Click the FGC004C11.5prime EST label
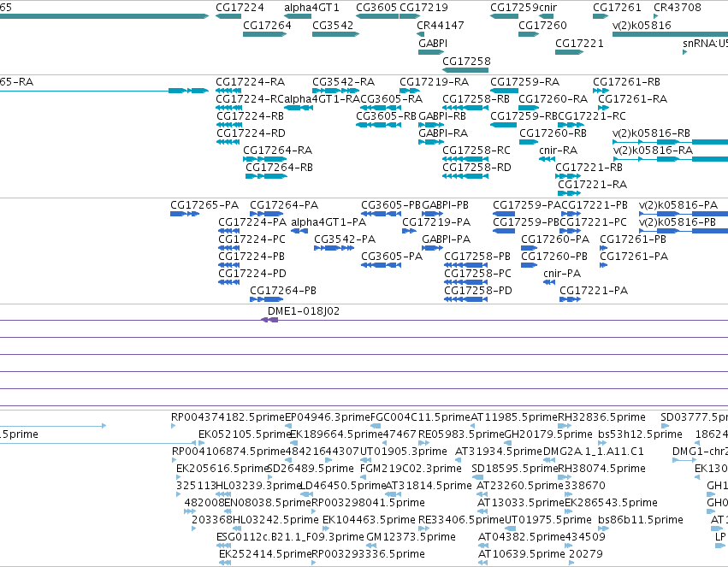The height and width of the screenshot is (567, 728). coord(420,417)
